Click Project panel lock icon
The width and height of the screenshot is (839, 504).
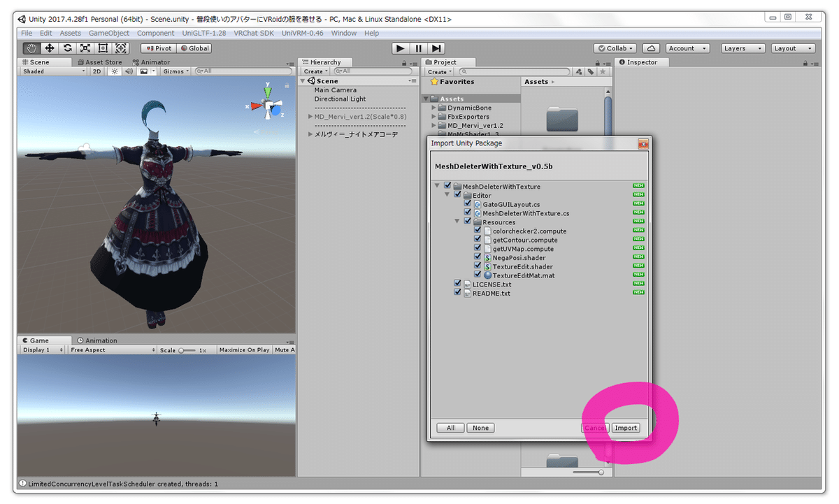(596, 63)
